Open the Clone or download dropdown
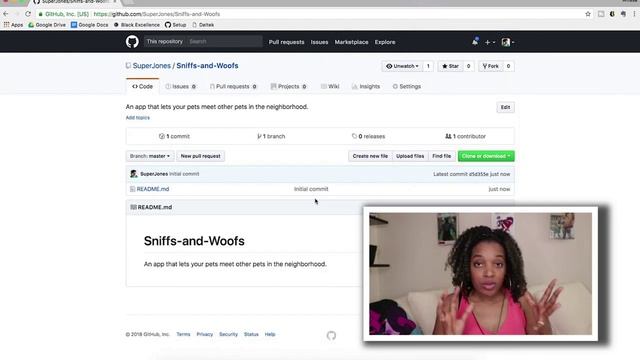Image resolution: width=640 pixels, height=360 pixels. click(x=486, y=156)
